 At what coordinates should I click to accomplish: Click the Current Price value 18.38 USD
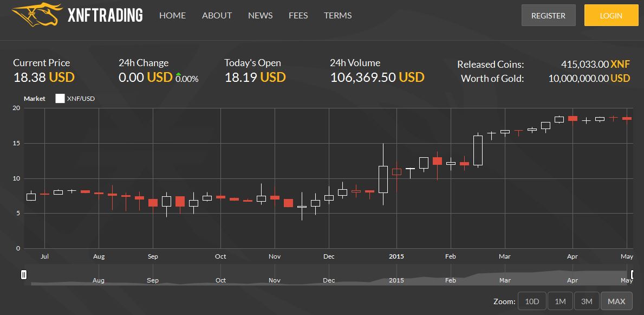point(42,77)
